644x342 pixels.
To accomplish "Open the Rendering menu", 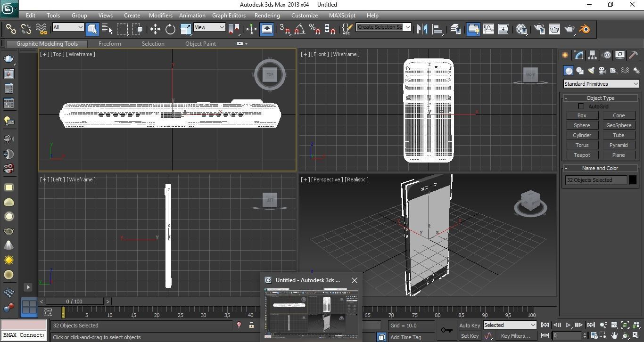I will click(x=267, y=16).
